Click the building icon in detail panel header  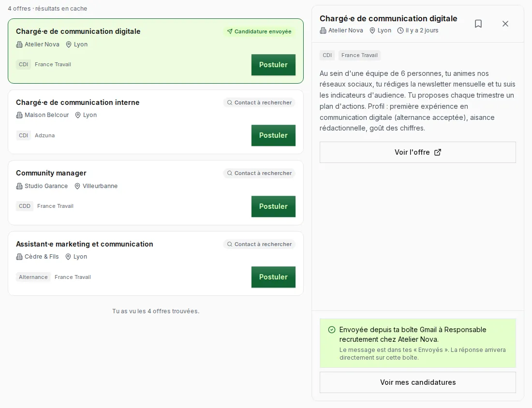pos(323,30)
